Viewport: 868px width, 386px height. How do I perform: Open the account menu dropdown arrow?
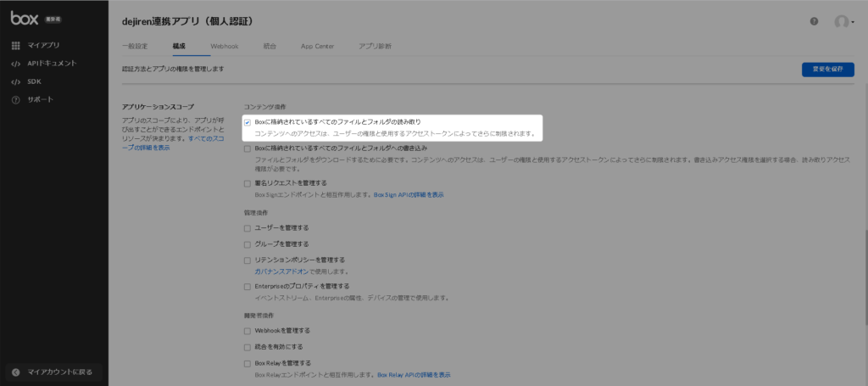[x=853, y=22]
